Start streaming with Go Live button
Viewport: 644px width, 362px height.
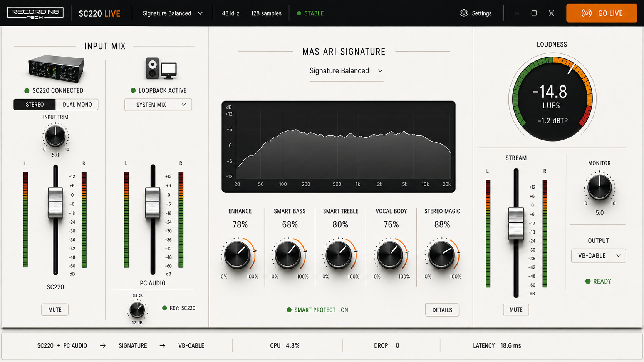point(602,13)
